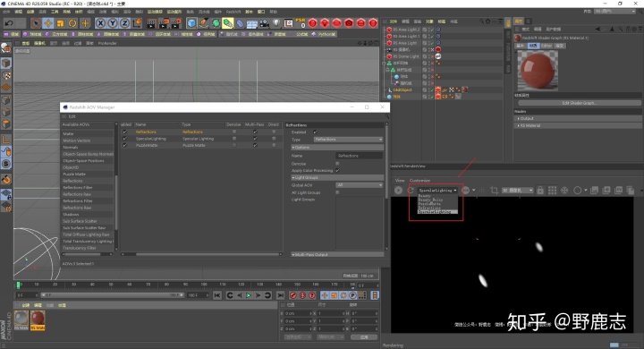
Task: Select RS Area Light.2 object
Action: 406,30
